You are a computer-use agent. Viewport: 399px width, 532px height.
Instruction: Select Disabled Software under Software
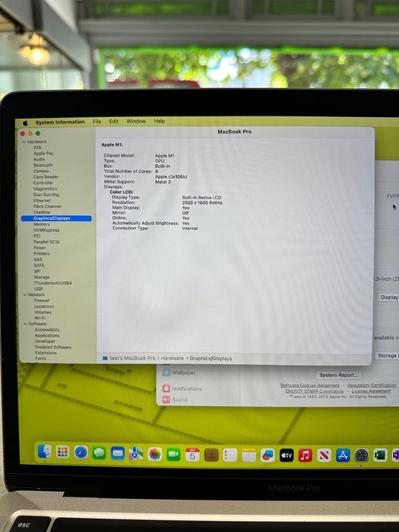54,347
